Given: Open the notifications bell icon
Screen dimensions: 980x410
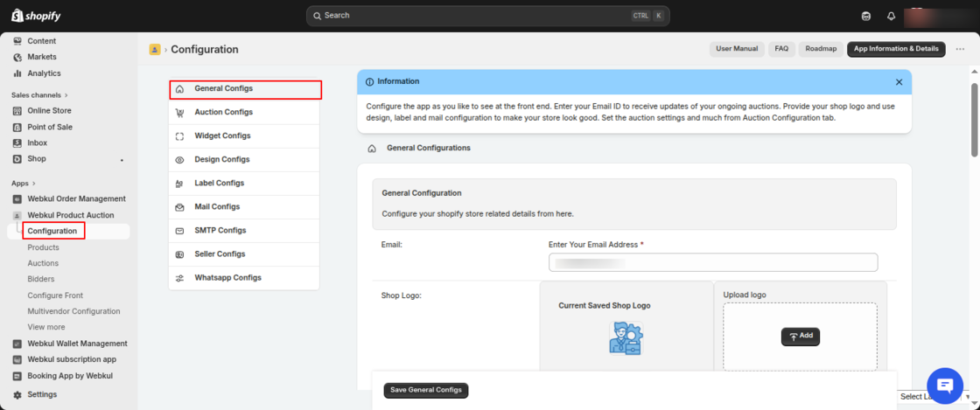Looking at the screenshot, I should click(x=892, y=17).
